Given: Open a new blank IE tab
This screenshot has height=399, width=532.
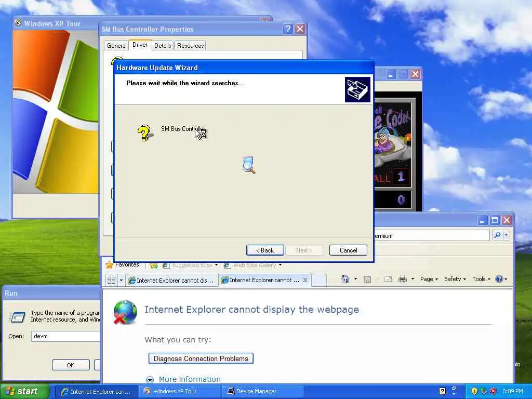Looking at the screenshot, I should [x=319, y=280].
